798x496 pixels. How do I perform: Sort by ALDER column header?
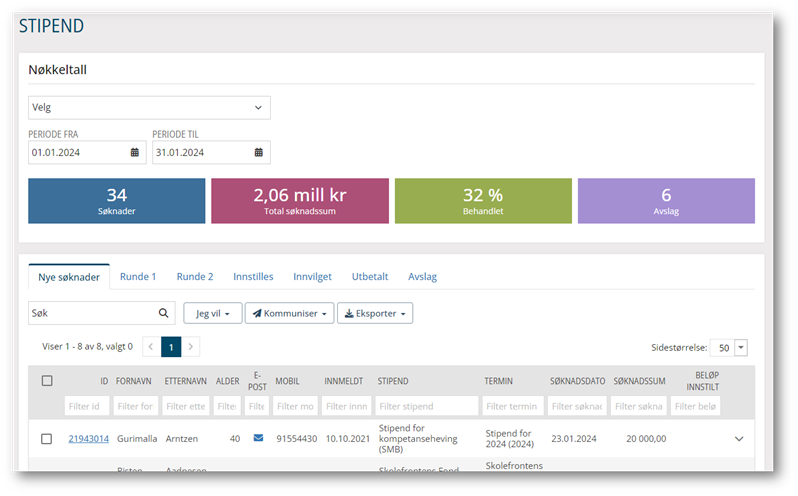click(227, 381)
